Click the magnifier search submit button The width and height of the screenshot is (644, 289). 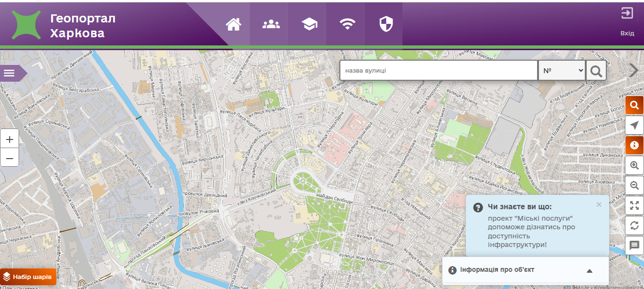pos(596,71)
